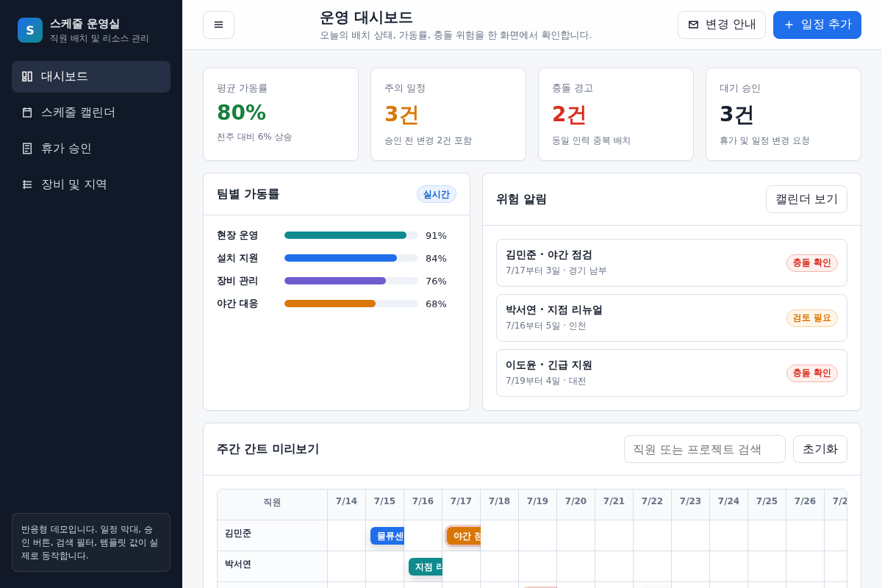Click the 휴가 승인 document icon
The width and height of the screenshot is (882, 588).
[x=27, y=148]
